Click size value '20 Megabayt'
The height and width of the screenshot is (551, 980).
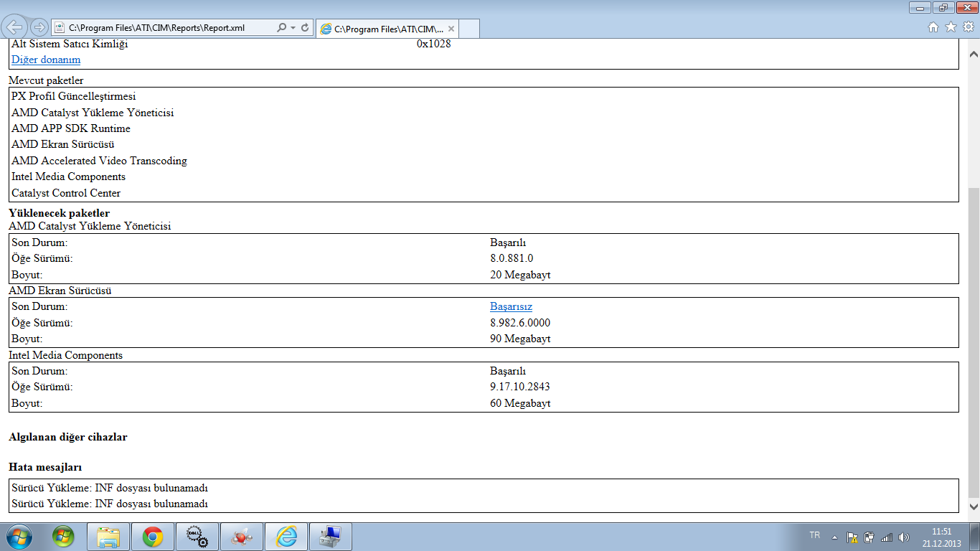(x=520, y=275)
